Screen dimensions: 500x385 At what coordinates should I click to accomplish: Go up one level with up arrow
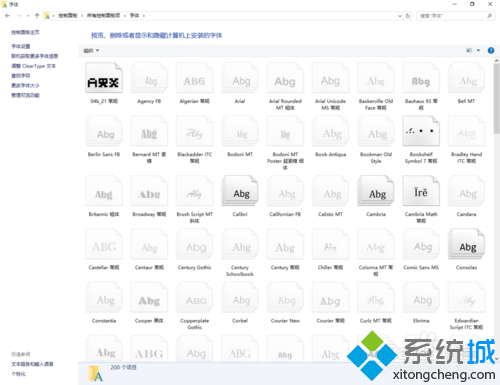37,16
